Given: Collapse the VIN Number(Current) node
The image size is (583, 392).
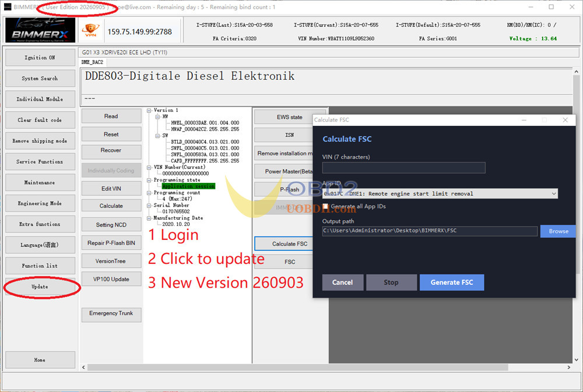Looking at the screenshot, I should (x=149, y=167).
